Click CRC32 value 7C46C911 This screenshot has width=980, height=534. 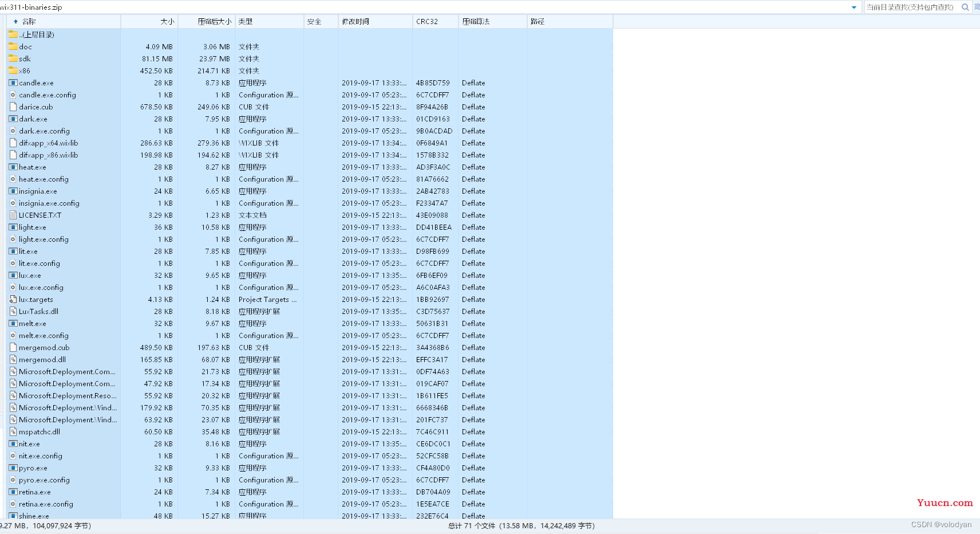[x=432, y=431]
